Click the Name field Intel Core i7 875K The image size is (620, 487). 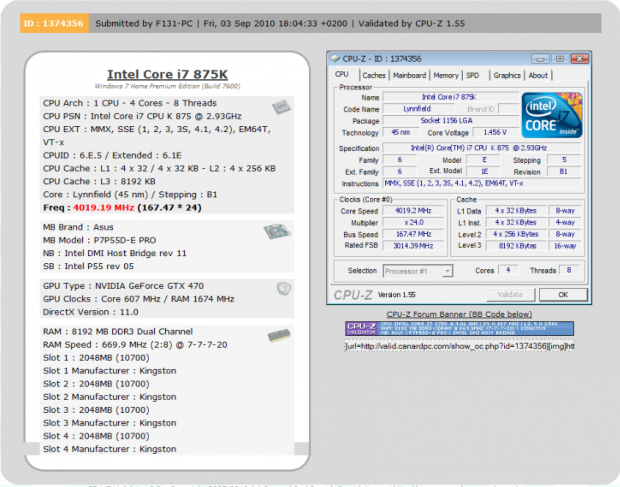click(451, 97)
